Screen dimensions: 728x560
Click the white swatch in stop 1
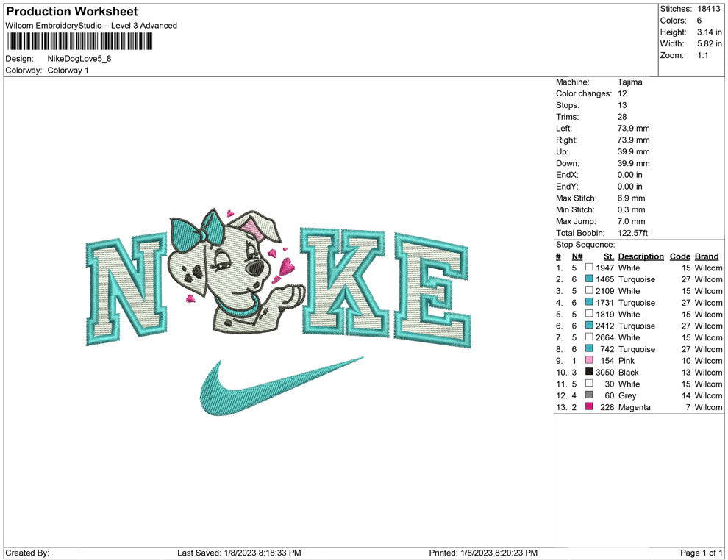(589, 268)
